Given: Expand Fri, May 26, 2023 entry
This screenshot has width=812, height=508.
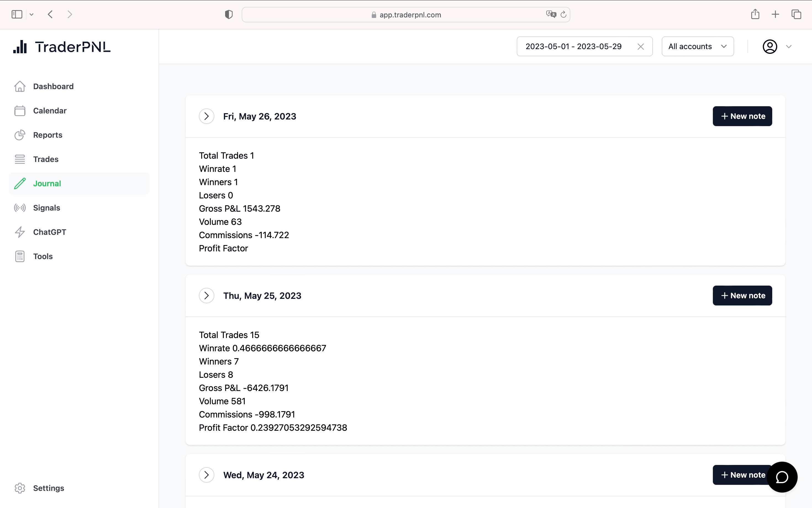Looking at the screenshot, I should [x=206, y=116].
